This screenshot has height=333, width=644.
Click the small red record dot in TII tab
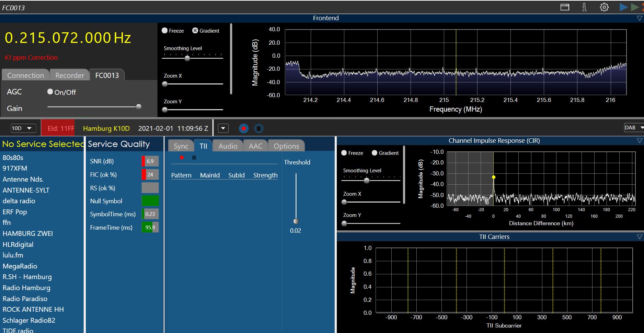pyautogui.click(x=182, y=158)
